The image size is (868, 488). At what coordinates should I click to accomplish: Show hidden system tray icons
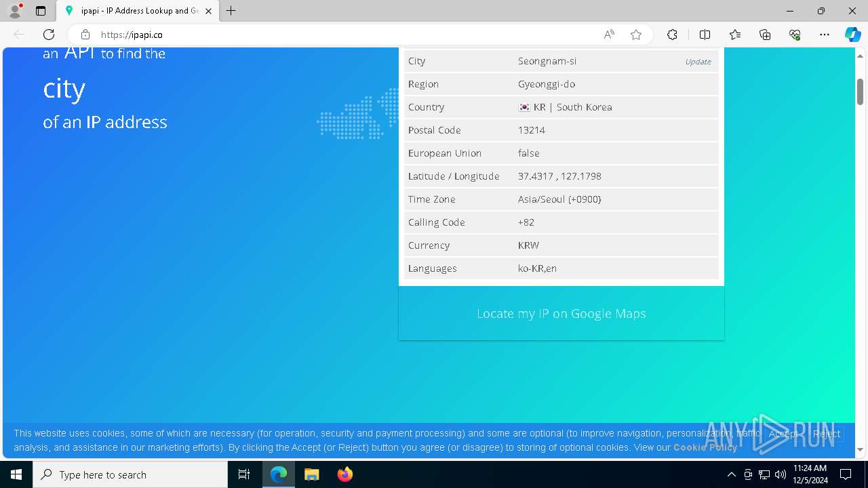pyautogui.click(x=731, y=474)
